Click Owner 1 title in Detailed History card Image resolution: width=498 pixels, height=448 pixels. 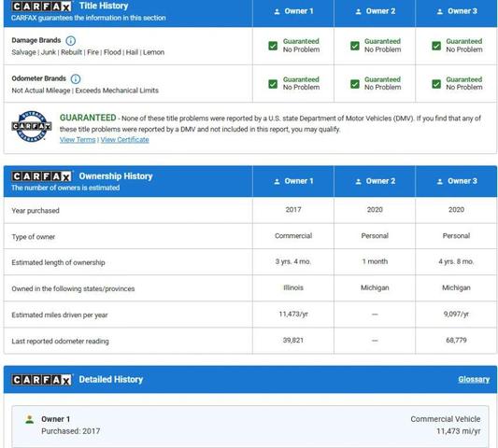(55, 419)
